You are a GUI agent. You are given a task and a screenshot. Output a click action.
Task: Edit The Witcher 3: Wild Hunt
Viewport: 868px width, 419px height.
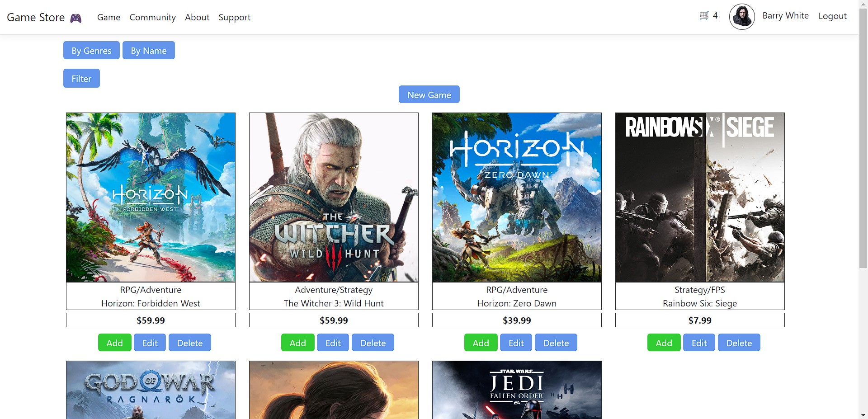point(333,343)
